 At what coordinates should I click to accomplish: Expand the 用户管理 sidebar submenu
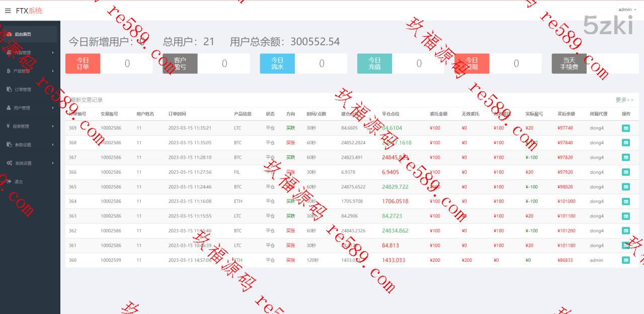(53, 108)
